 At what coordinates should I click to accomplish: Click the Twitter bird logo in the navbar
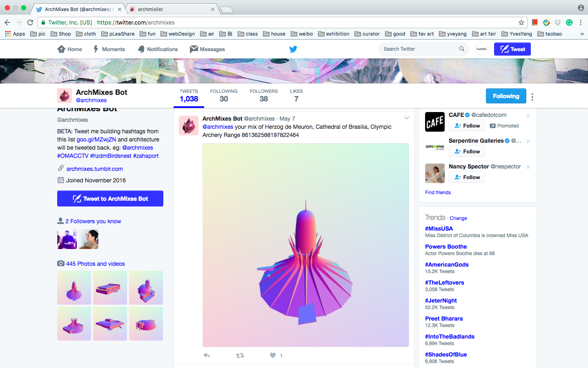[x=293, y=49]
